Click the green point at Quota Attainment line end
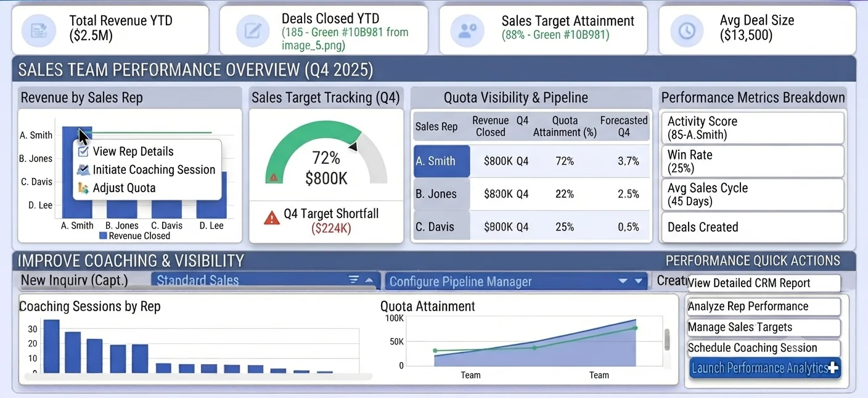 [636, 328]
